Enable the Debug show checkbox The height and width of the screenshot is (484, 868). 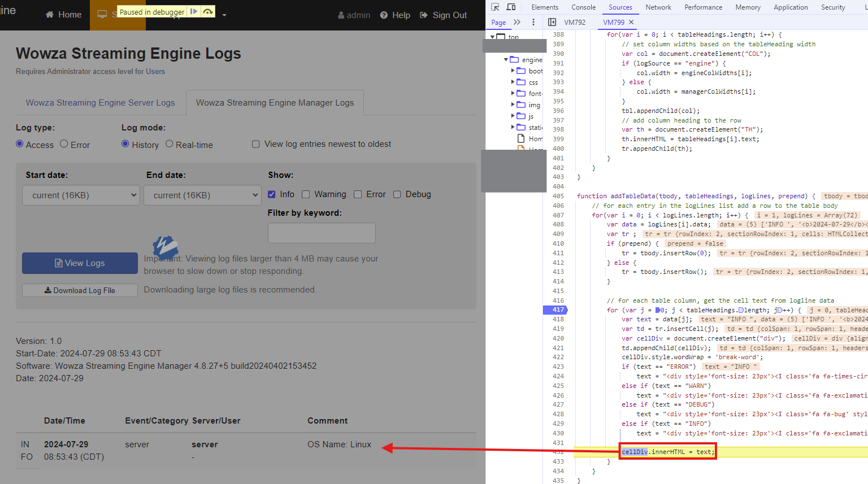point(397,194)
